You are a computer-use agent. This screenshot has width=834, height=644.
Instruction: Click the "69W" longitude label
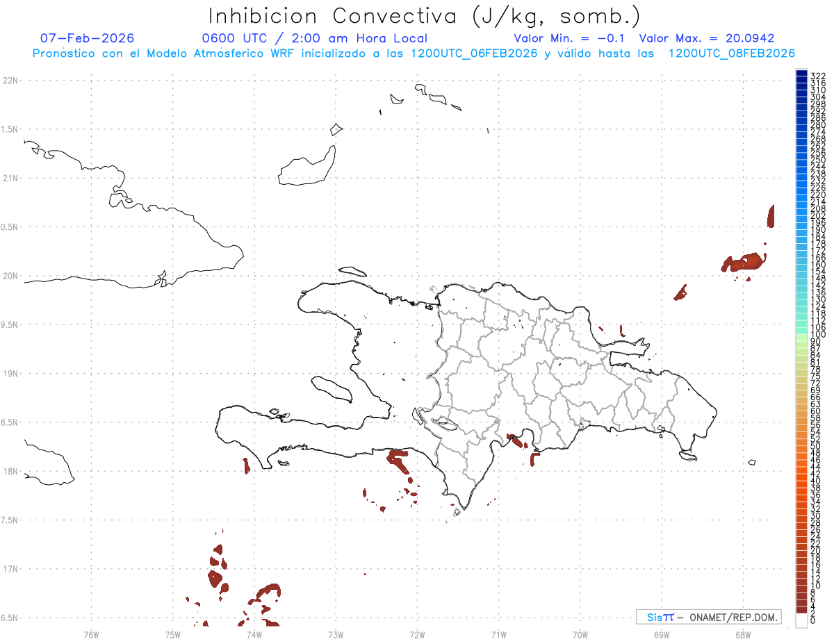661,634
